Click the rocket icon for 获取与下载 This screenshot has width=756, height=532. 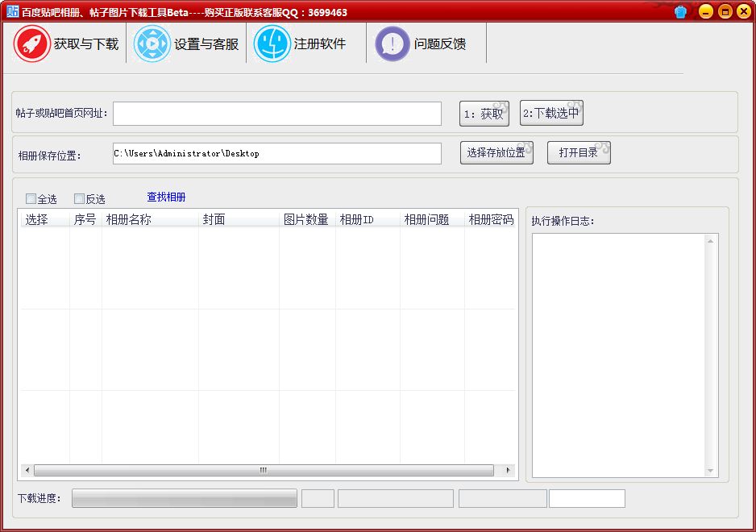point(32,44)
